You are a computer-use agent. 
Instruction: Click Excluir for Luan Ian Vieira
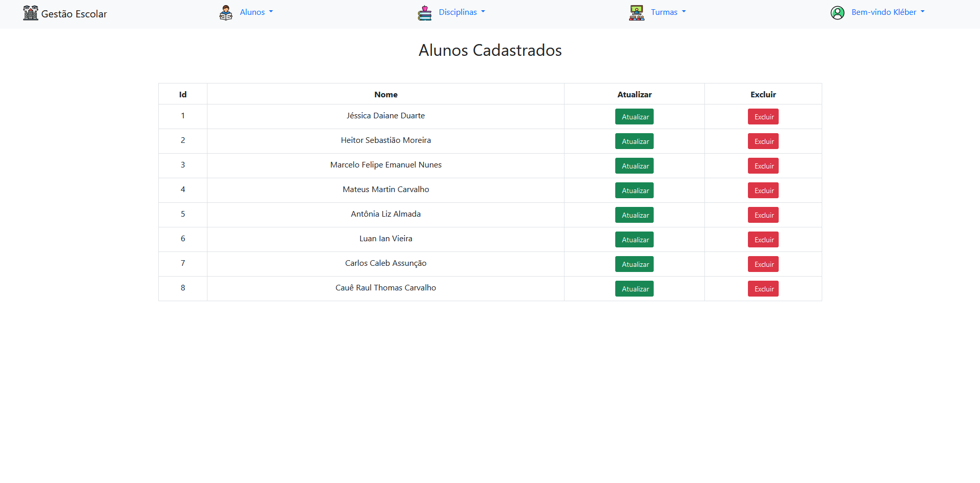(x=763, y=239)
